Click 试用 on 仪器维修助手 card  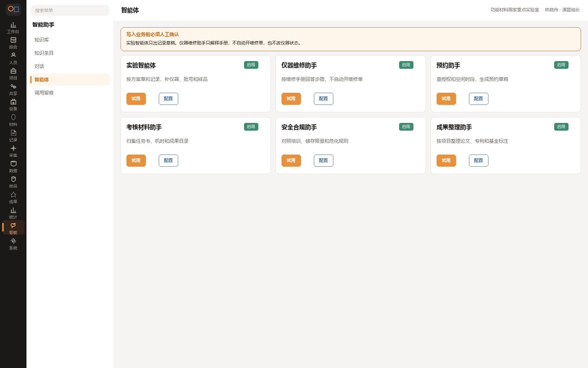(x=291, y=99)
